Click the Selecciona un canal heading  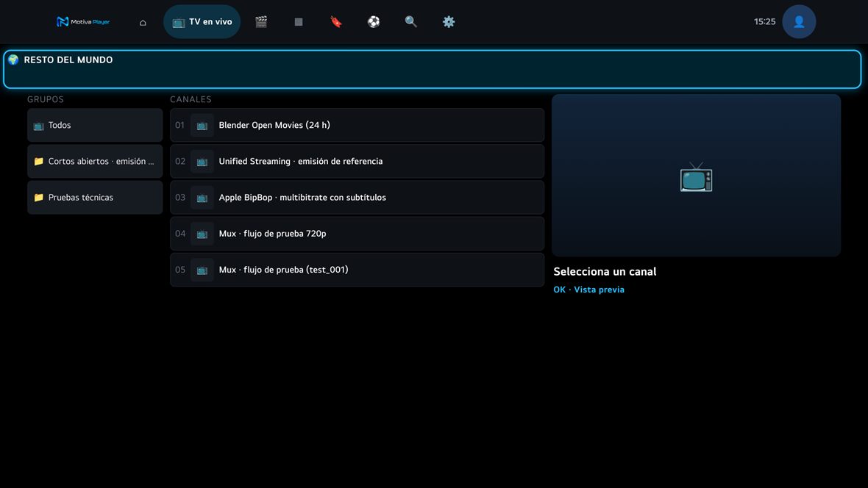tap(605, 272)
